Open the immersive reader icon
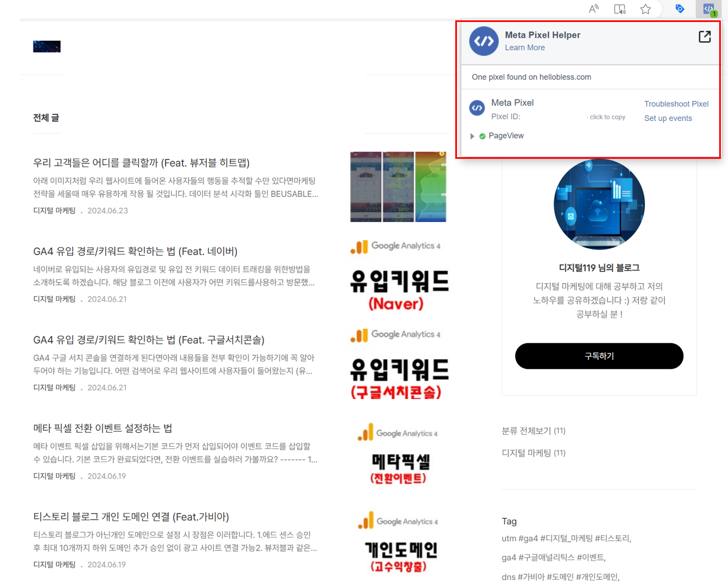The width and height of the screenshot is (728, 588). pyautogui.click(x=620, y=9)
